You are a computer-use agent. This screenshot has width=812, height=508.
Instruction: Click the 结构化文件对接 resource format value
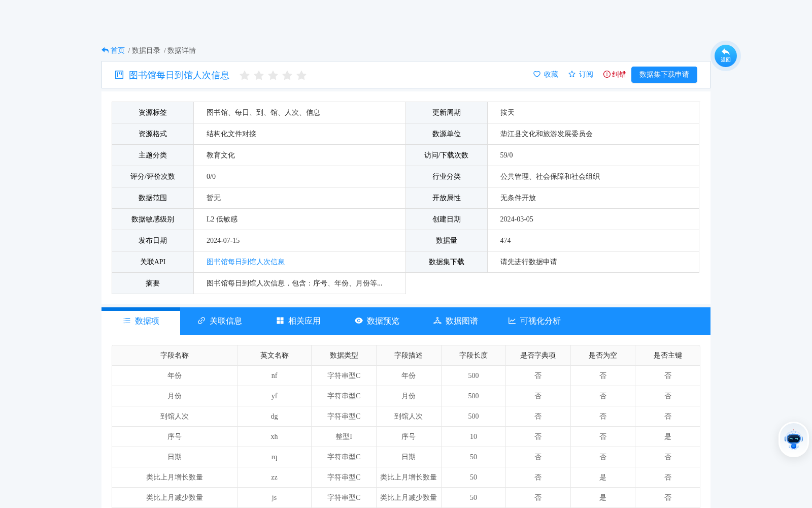(x=231, y=134)
